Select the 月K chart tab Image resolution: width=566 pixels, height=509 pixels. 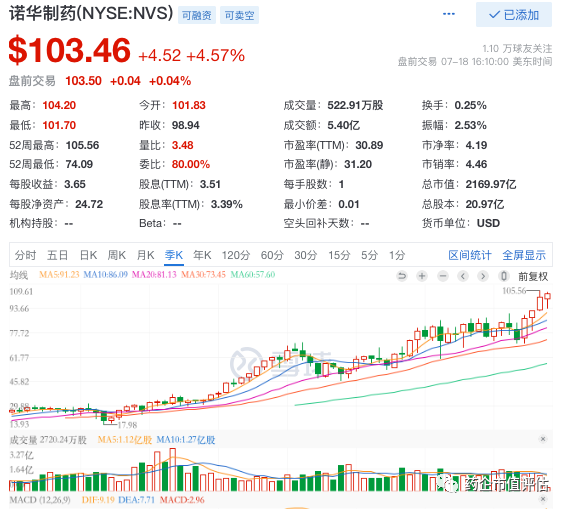pos(145,255)
